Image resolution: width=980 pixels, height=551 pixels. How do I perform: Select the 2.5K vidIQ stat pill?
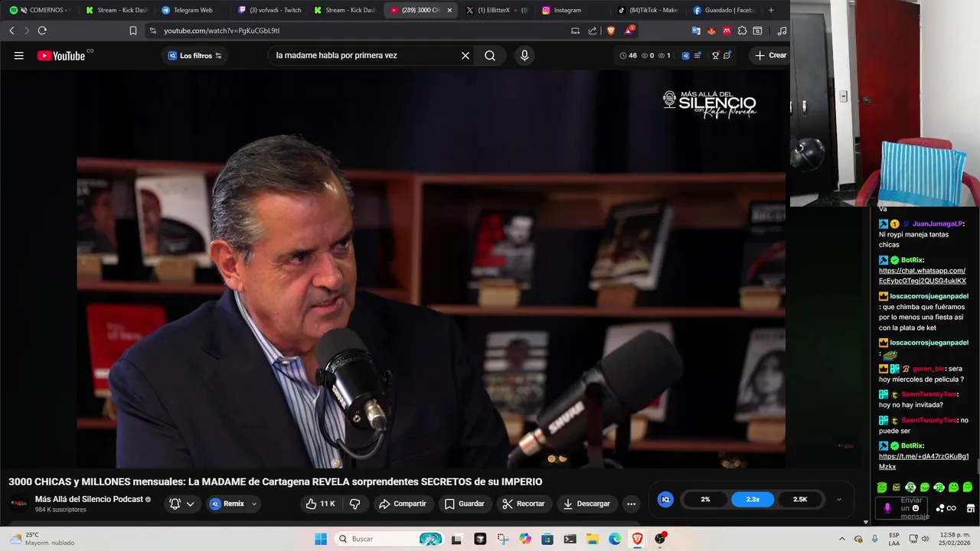pyautogui.click(x=800, y=499)
